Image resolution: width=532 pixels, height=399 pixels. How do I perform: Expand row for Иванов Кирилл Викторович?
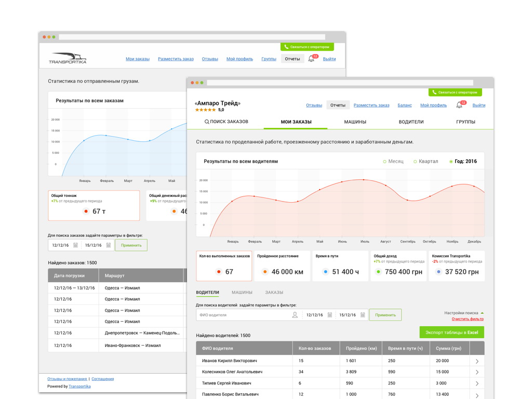pos(477,361)
